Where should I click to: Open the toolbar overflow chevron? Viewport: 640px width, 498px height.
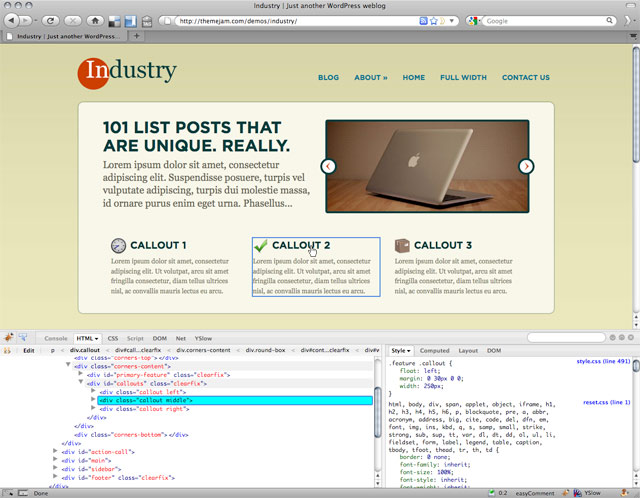point(628,21)
